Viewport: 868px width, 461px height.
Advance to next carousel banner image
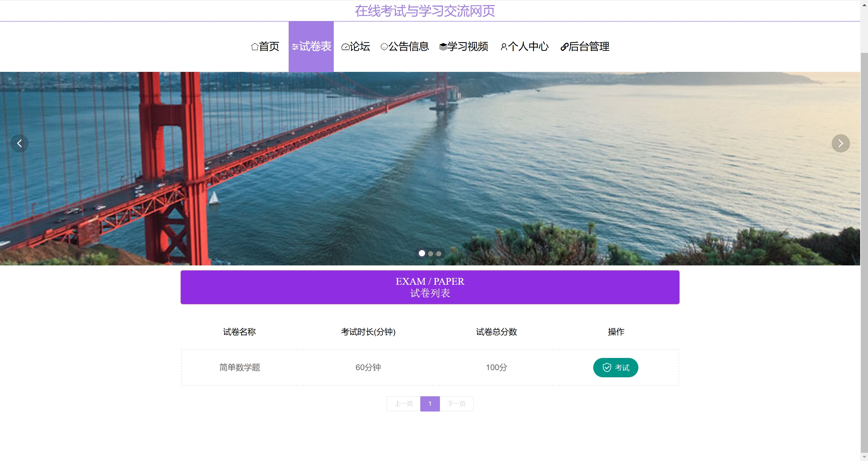[841, 143]
